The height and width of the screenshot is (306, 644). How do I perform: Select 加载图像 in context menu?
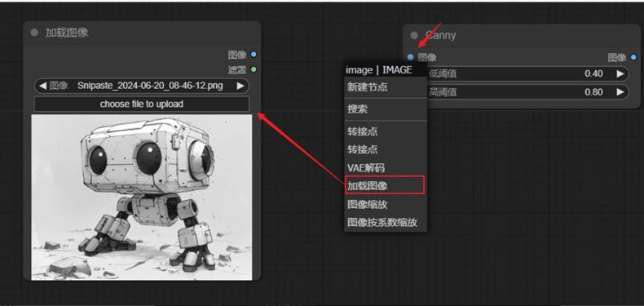pyautogui.click(x=385, y=185)
